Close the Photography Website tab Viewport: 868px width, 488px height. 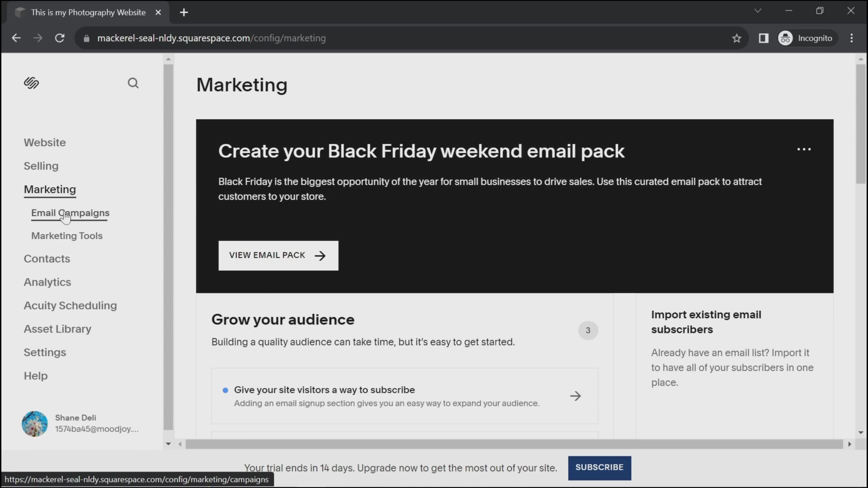(x=158, y=12)
